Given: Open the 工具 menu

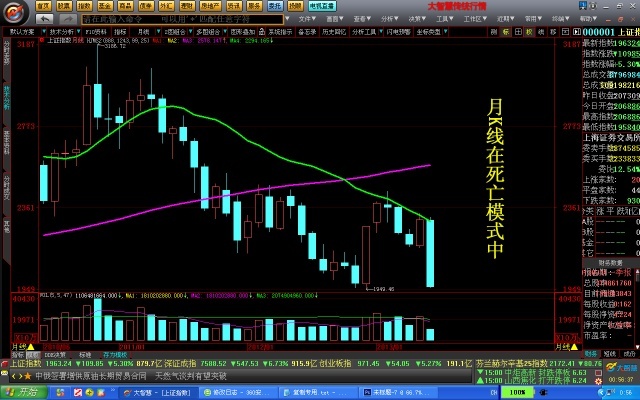Looking at the screenshot, I should 444,19.
